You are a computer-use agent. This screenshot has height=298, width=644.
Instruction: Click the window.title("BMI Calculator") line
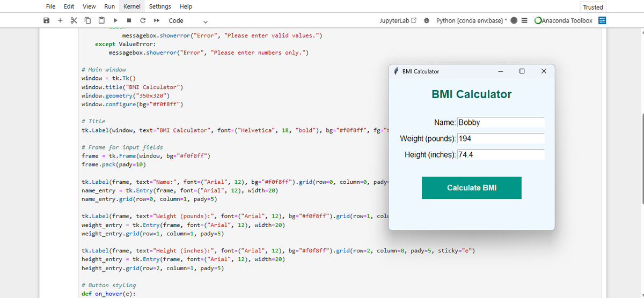point(133,87)
